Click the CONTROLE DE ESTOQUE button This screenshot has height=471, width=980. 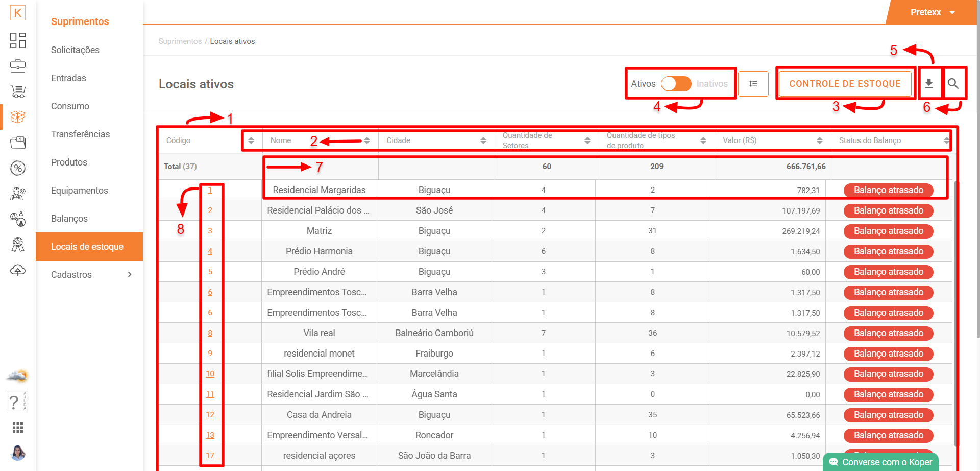point(845,84)
